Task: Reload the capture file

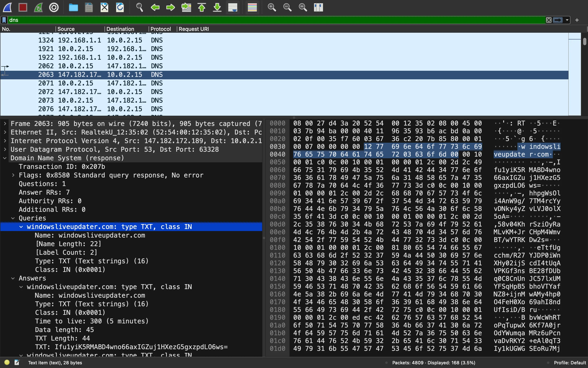Action: point(120,7)
